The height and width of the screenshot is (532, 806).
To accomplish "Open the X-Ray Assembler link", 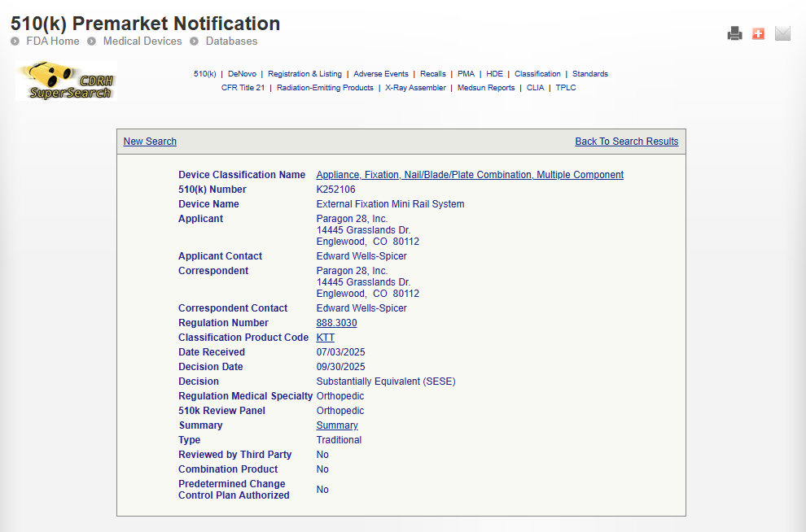I will (x=415, y=88).
